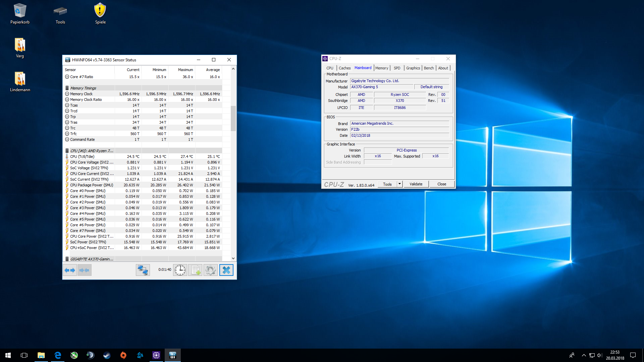
Task: Reset sensor values with clock button
Action: point(180,270)
